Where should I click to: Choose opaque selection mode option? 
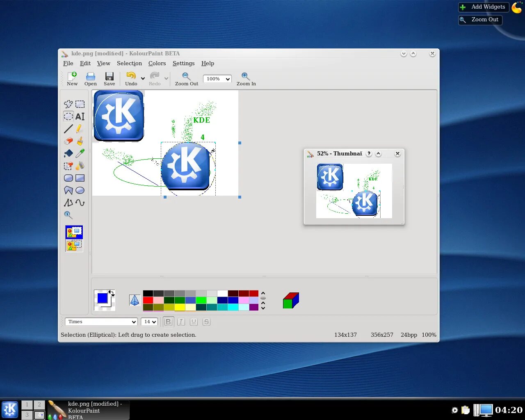[74, 232]
